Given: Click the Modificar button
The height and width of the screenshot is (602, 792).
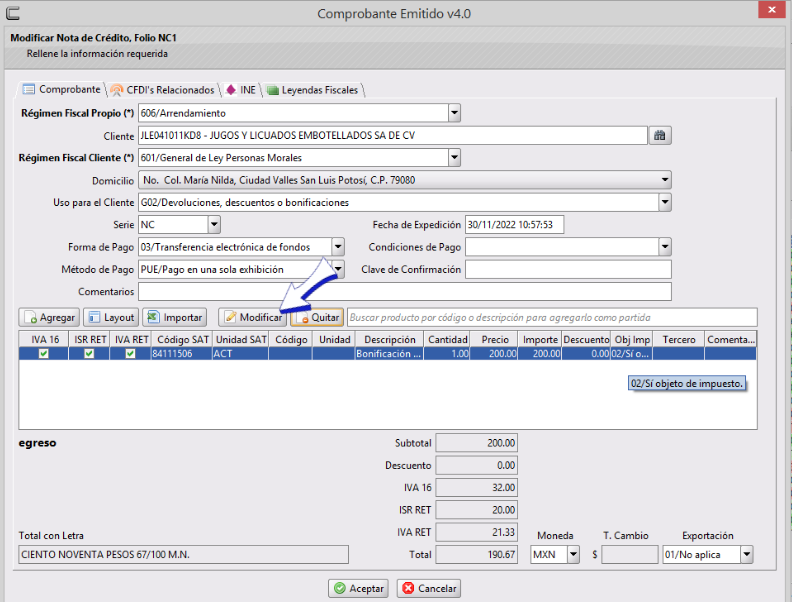Looking at the screenshot, I should point(253,317).
